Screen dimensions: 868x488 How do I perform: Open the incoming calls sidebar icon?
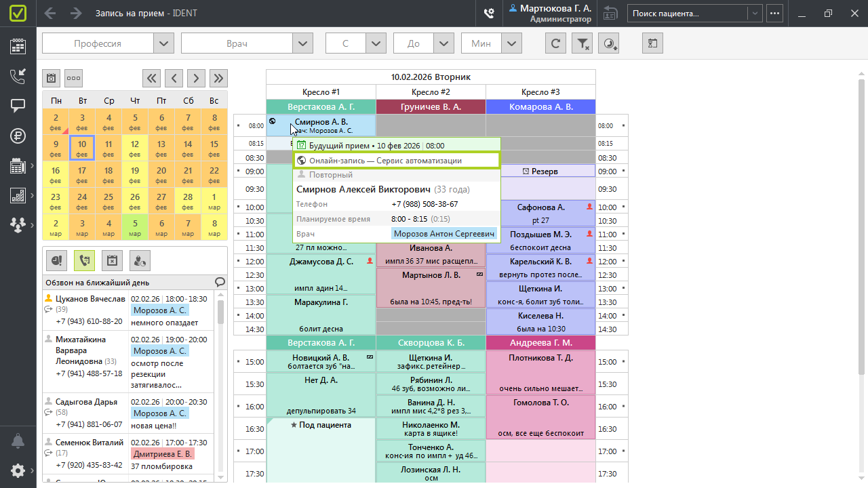(18, 77)
